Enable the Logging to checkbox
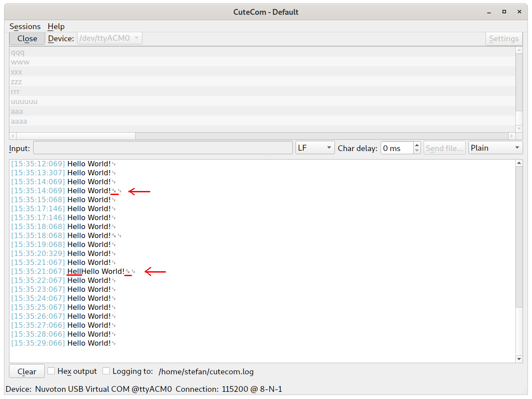Screen dimensions: 532x399 tap(106, 371)
